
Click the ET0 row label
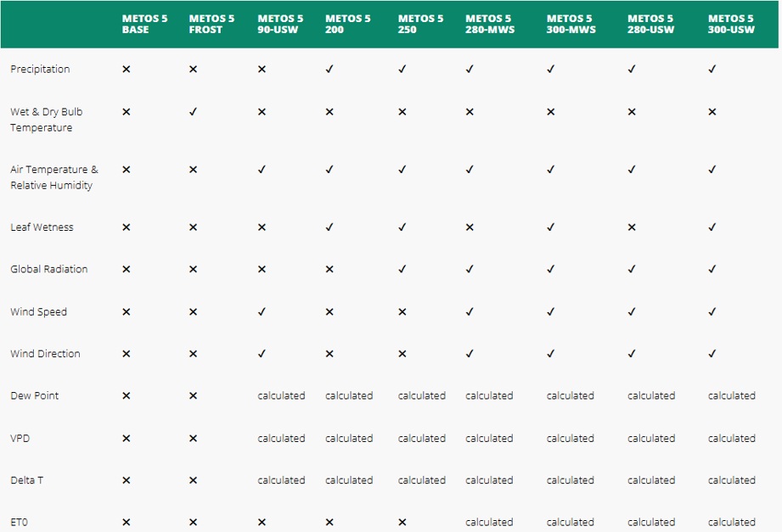19,522
